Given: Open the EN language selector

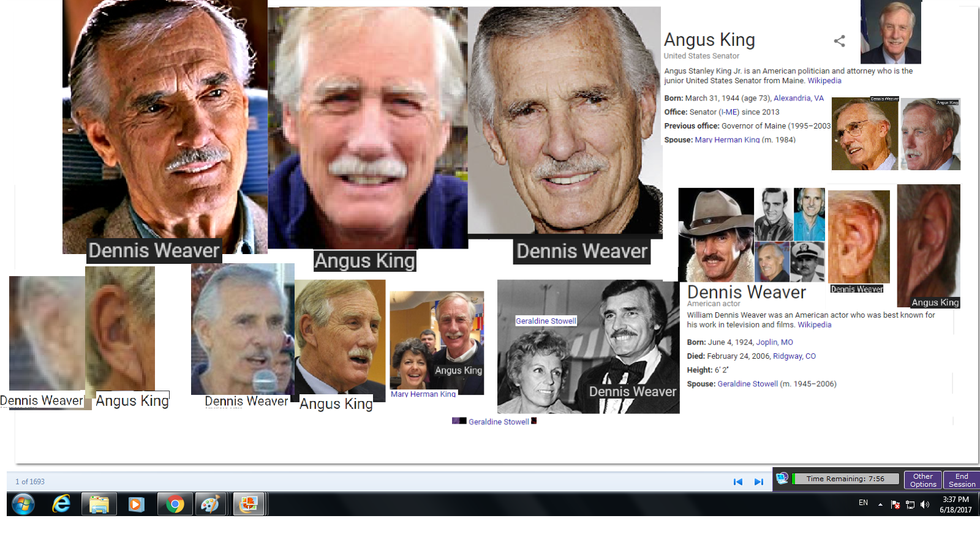Looking at the screenshot, I should 863,503.
